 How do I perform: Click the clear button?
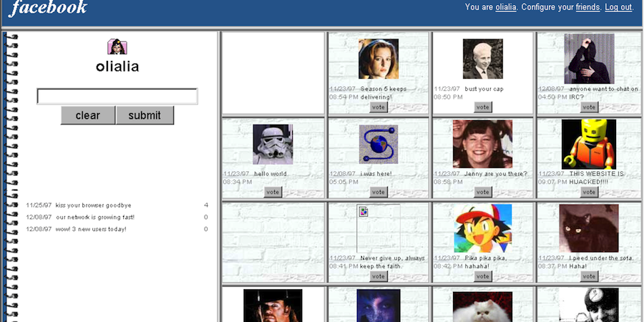click(x=88, y=115)
